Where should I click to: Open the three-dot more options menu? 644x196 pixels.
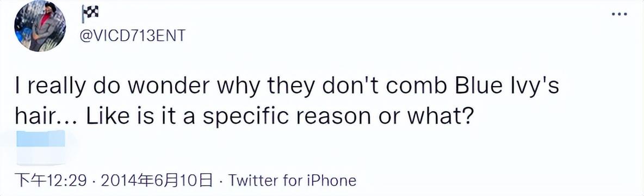tap(619, 14)
